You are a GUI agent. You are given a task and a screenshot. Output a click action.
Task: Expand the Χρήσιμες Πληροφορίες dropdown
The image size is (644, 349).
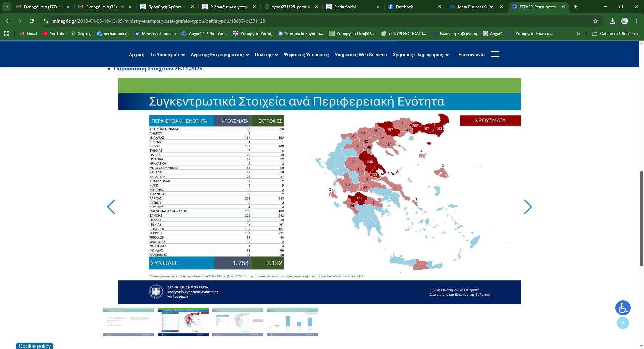pos(420,55)
